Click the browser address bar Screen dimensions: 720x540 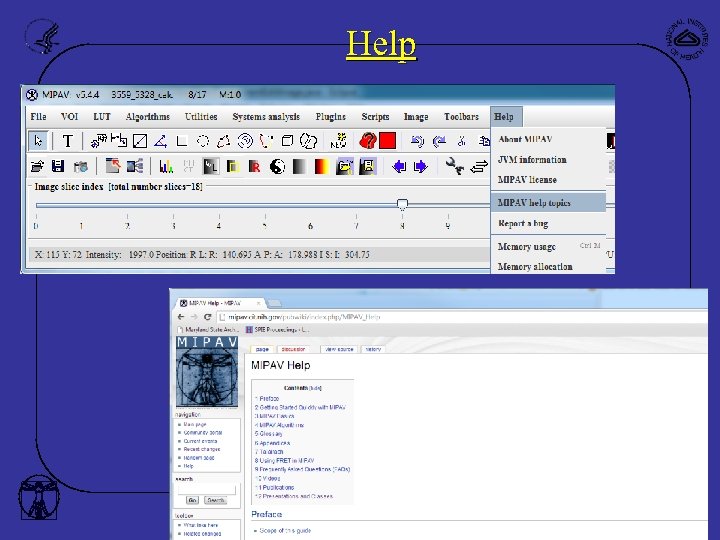pyautogui.click(x=464, y=317)
